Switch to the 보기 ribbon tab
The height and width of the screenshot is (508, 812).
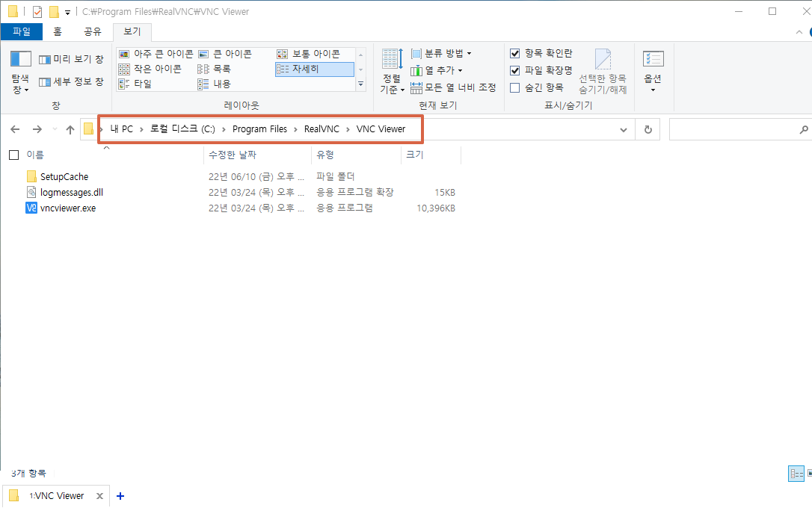point(132,31)
